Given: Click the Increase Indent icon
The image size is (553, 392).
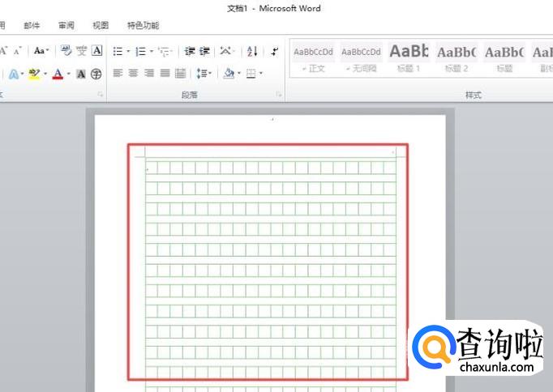Looking at the screenshot, I should pos(204,51).
